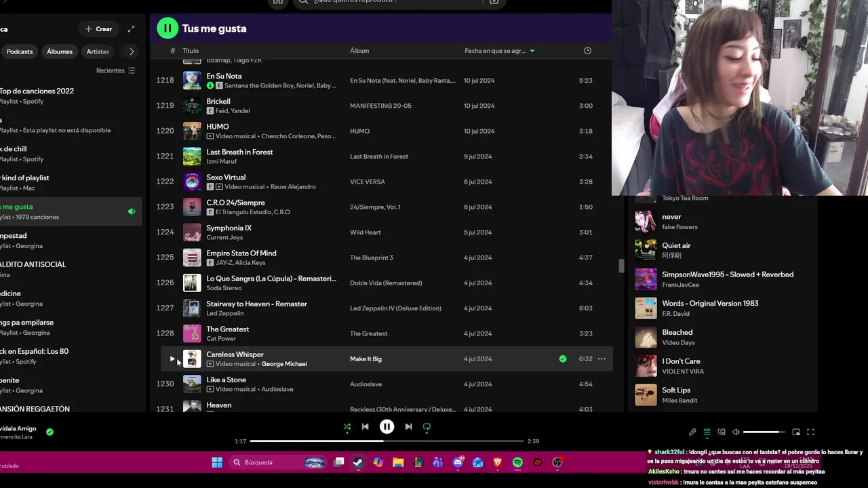This screenshot has height=488, width=868.
Task: Click the Home icon at top
Action: (x=278, y=2)
